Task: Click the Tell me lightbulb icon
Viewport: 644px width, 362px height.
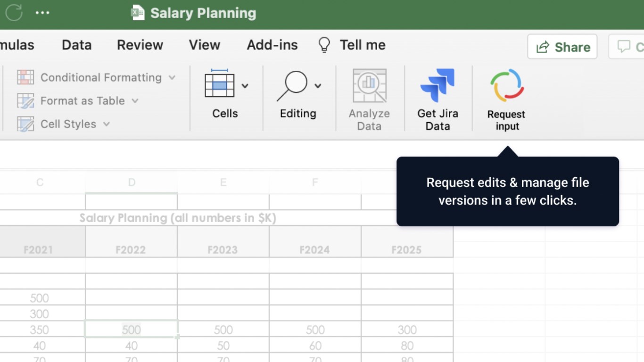Action: click(324, 45)
